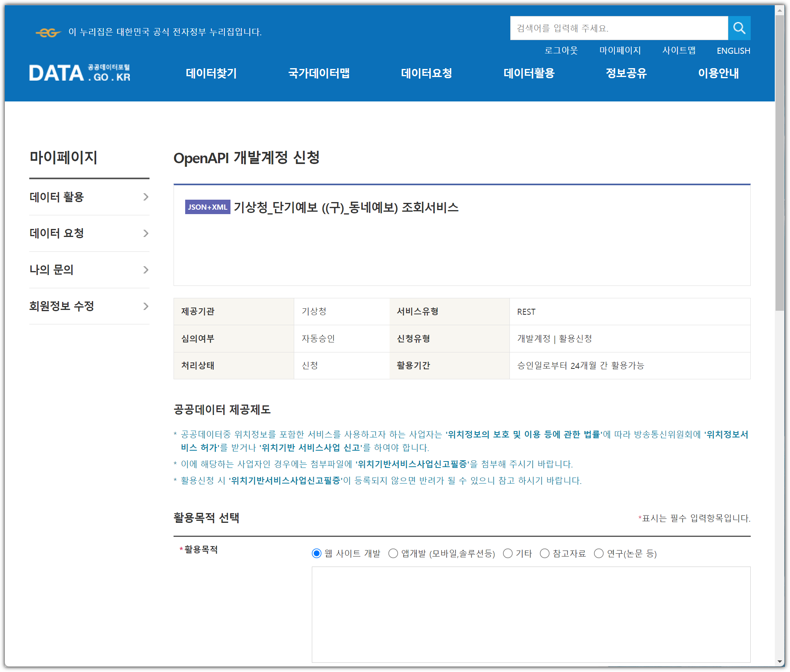Click the magnifying glass search icon
The image size is (790, 672).
point(739,28)
